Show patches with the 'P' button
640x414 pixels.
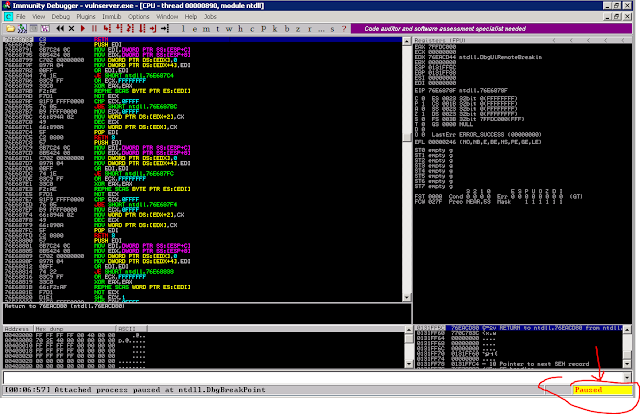(x=264, y=29)
